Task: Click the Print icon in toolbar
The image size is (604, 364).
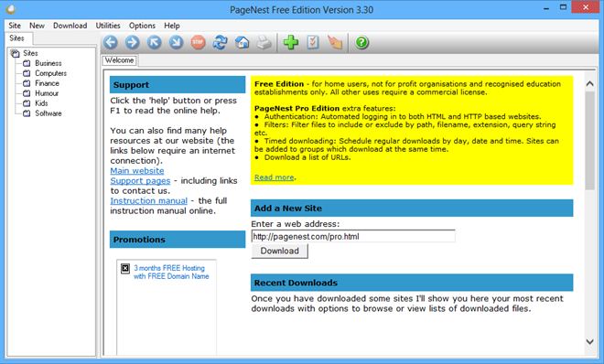Action: coord(264,42)
